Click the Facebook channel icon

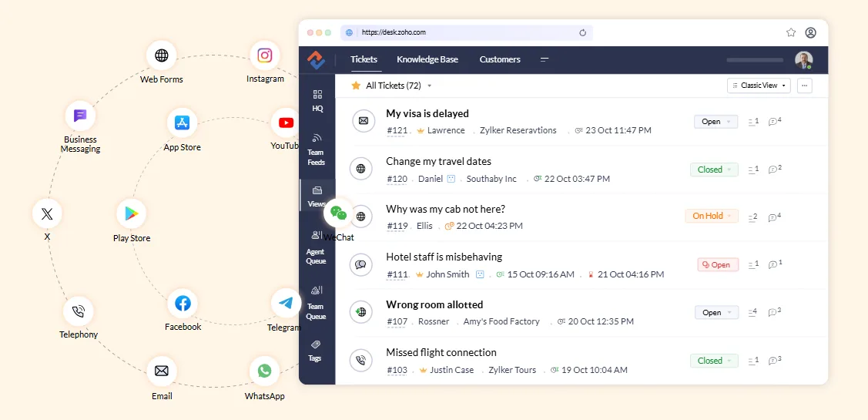pos(183,304)
